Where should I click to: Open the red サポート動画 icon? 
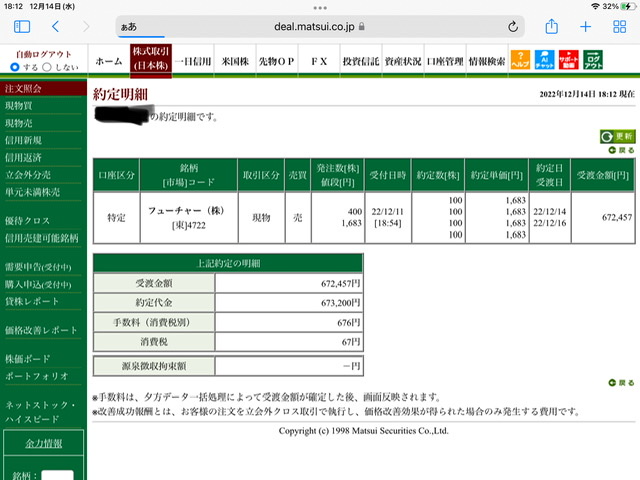569,60
